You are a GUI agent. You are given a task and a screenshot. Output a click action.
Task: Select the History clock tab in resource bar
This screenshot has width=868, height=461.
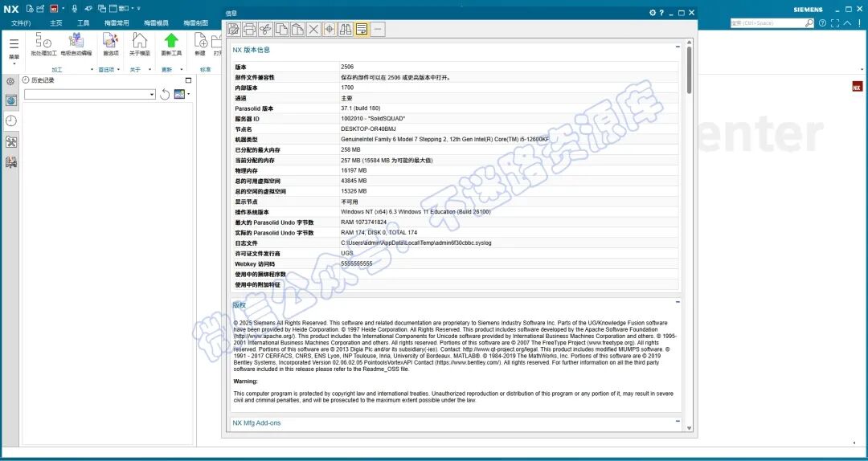(11, 120)
